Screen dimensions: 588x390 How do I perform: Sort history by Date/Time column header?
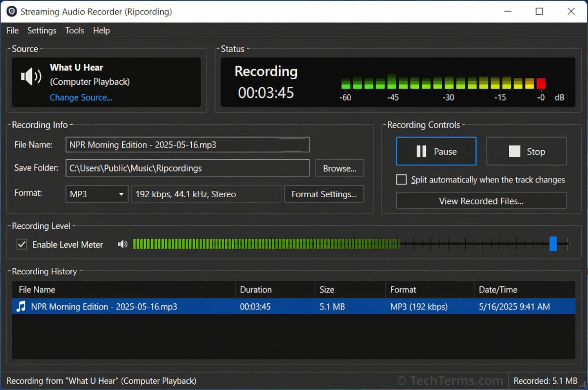coord(524,290)
